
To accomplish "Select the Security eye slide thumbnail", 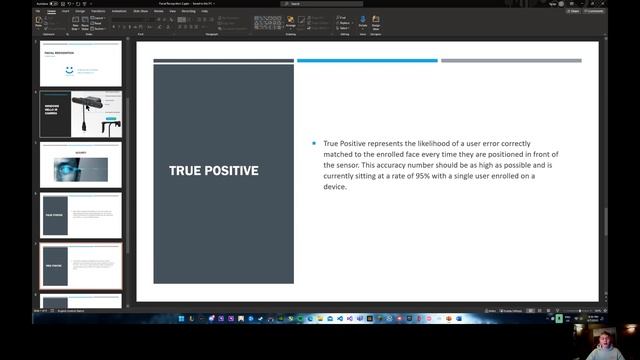I will [81, 165].
